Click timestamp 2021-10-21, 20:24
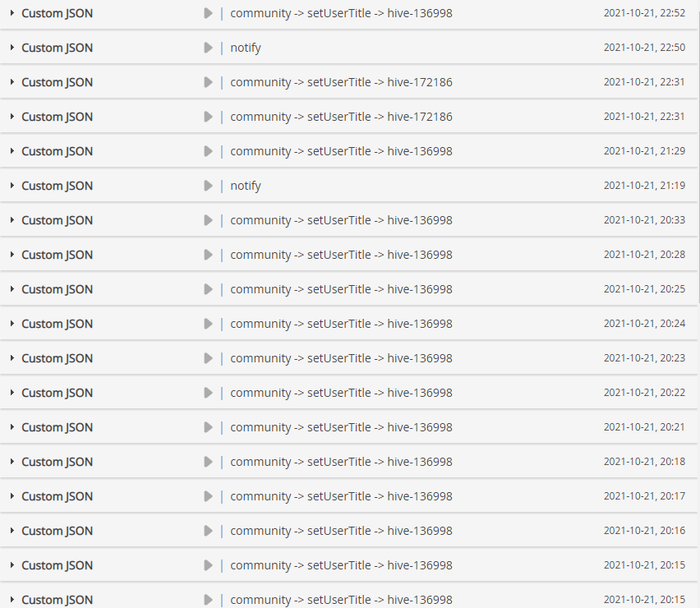 tap(644, 323)
